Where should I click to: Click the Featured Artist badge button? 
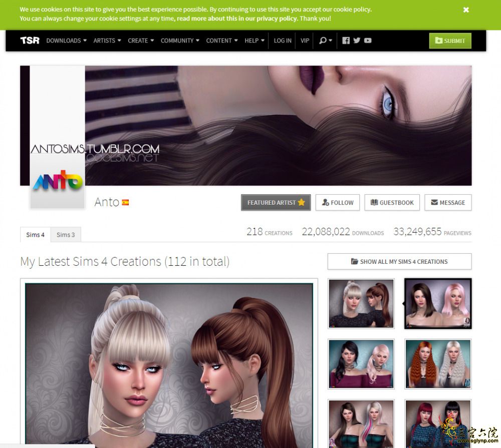pyautogui.click(x=276, y=202)
